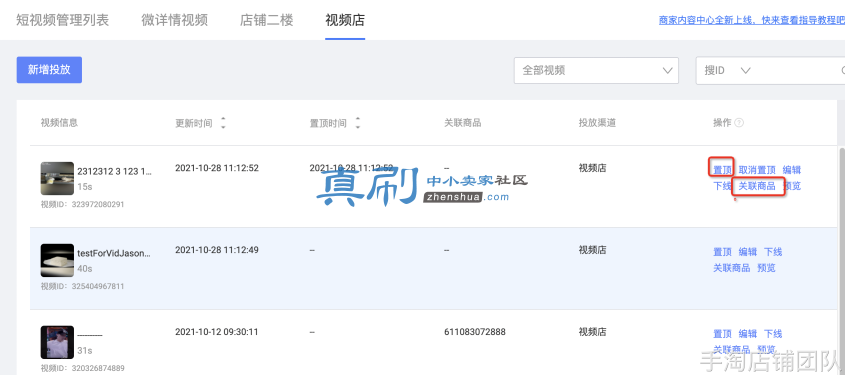Click 关联商品 for testForVidJason video
The width and height of the screenshot is (845, 375).
731,268
